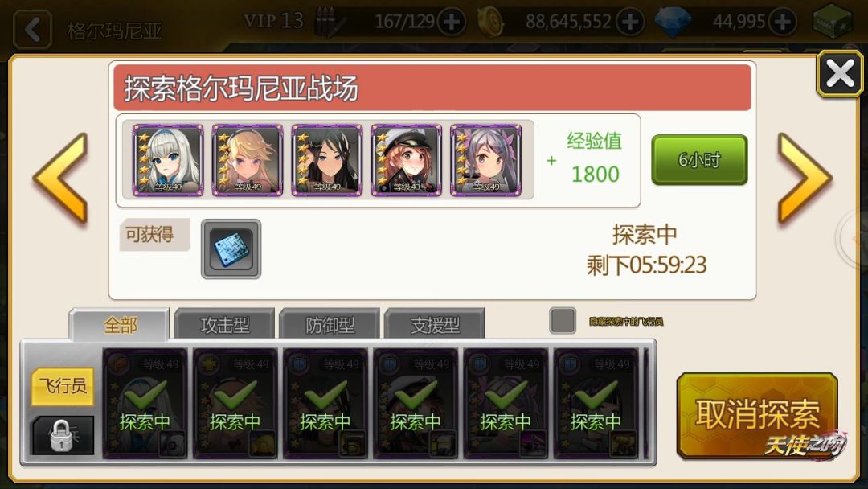Image resolution: width=868 pixels, height=489 pixels.
Task: Add diamonds using the plus button
Action: tap(782, 23)
